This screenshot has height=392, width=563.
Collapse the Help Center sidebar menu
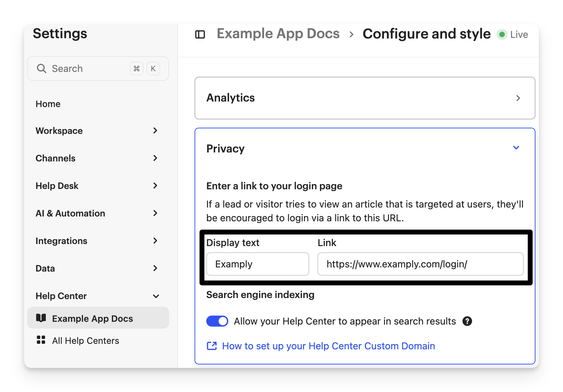click(156, 296)
